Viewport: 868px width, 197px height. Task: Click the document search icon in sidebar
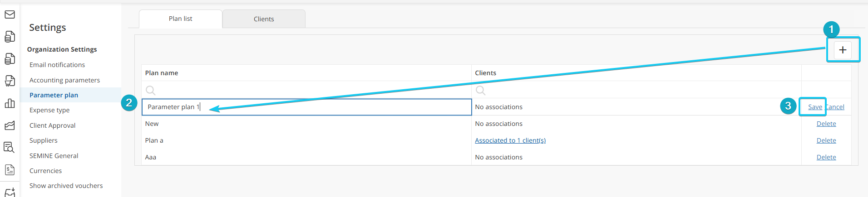pos(10,147)
